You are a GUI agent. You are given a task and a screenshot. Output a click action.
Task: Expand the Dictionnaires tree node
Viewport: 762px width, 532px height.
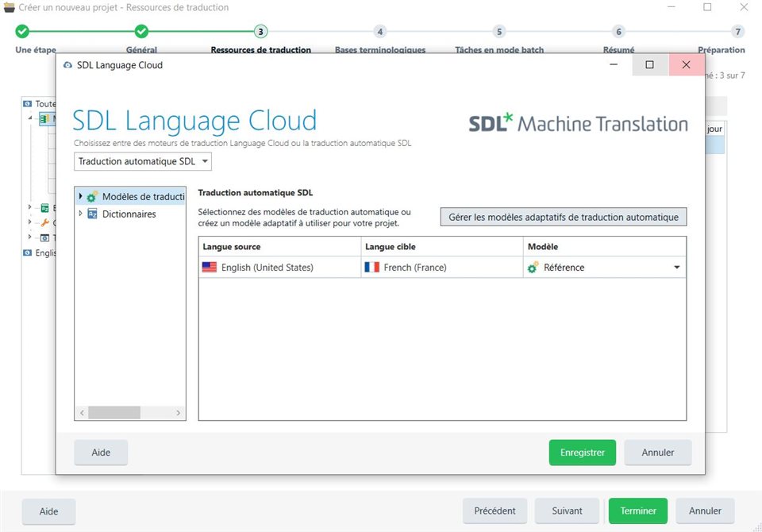[x=81, y=214]
